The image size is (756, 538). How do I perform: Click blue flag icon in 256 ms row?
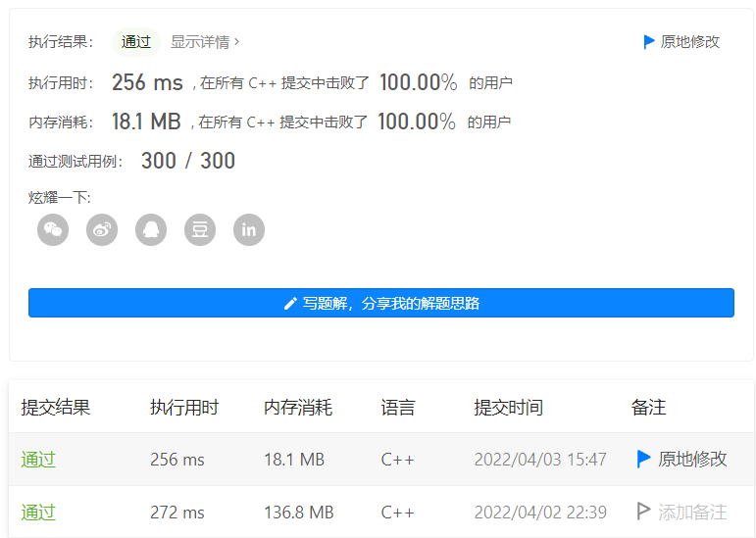click(643, 459)
